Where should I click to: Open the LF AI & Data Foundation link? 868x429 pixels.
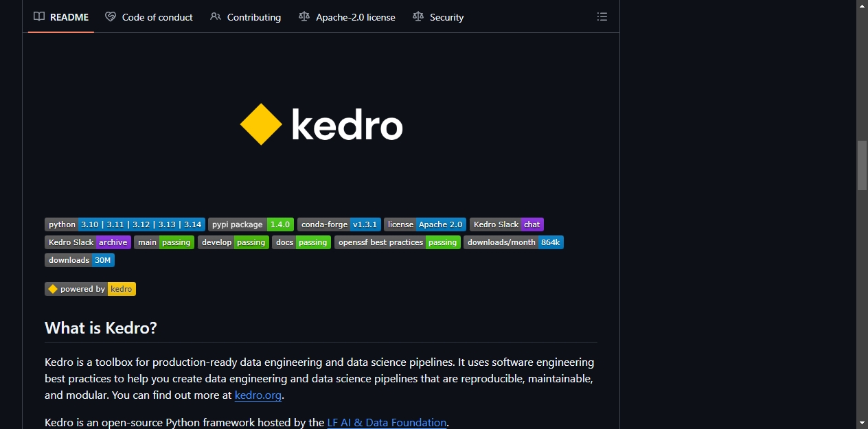[387, 423]
